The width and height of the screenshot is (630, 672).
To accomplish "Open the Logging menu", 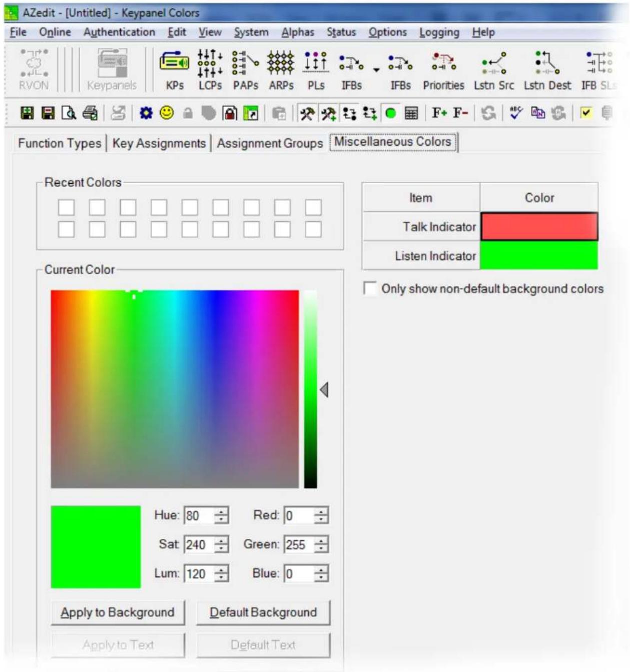I will (439, 32).
